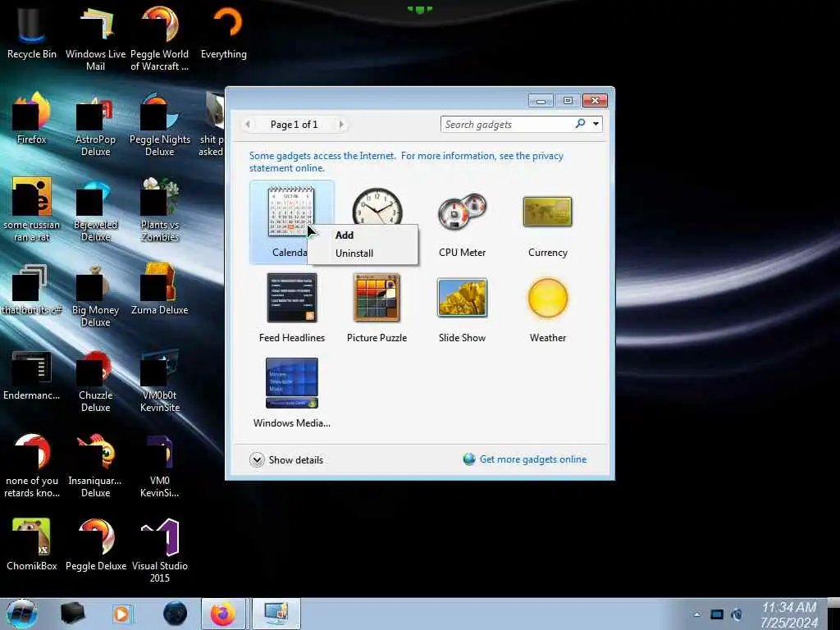Screen dimensions: 840x630
Task: Open Peggle Nights Deluxe desktop icon
Action: (160, 125)
